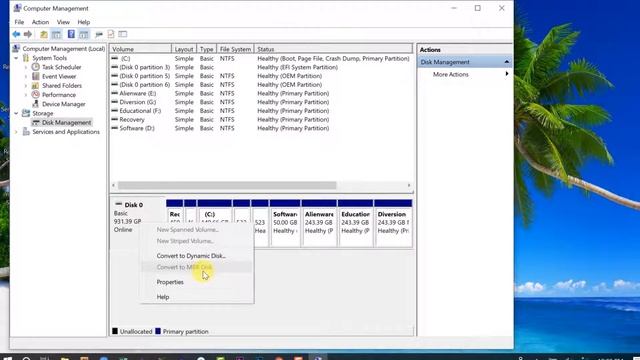Image resolution: width=640 pixels, height=360 pixels.
Task: Click the scrollbar's left arrow in volume list
Action: [x=113, y=185]
